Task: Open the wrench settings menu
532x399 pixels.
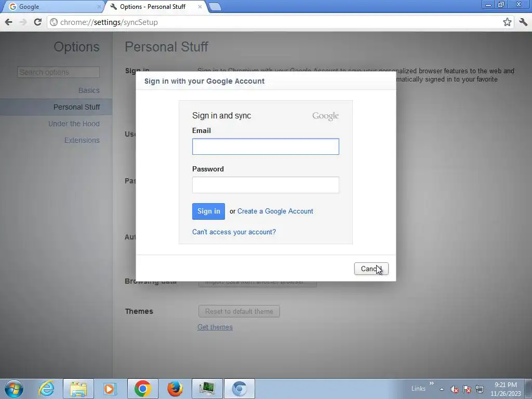Action: (x=523, y=22)
